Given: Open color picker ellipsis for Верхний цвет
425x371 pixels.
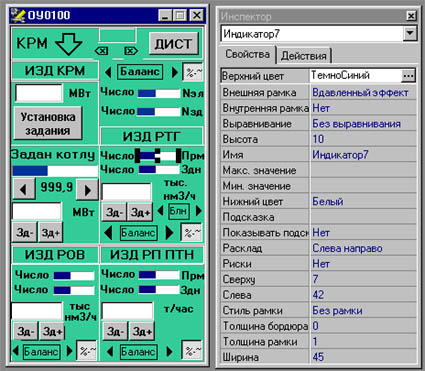Looking at the screenshot, I should click(x=408, y=76).
